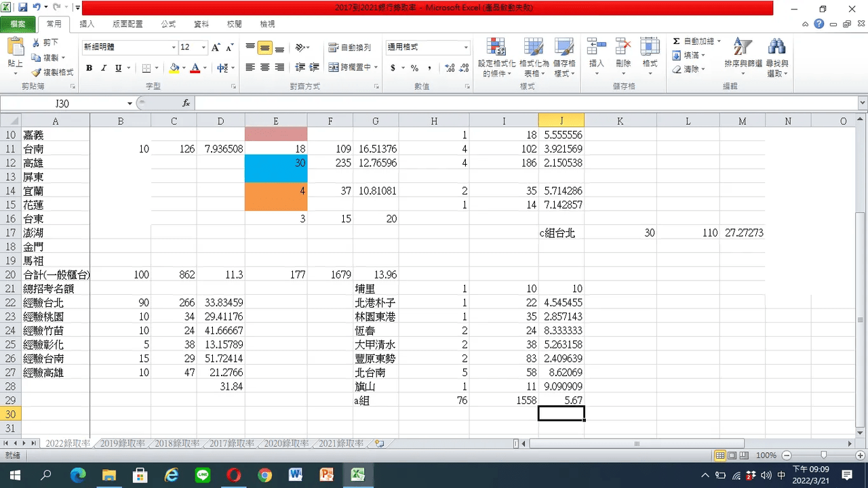Viewport: 868px width, 488px height.
Task: Open Excel Help question mark icon
Action: [x=819, y=24]
